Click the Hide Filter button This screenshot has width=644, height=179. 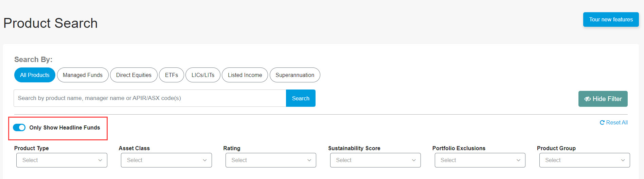[603, 99]
